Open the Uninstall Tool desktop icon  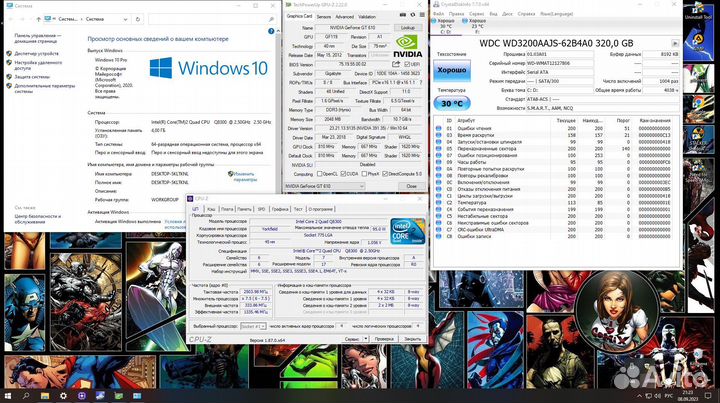[698, 10]
